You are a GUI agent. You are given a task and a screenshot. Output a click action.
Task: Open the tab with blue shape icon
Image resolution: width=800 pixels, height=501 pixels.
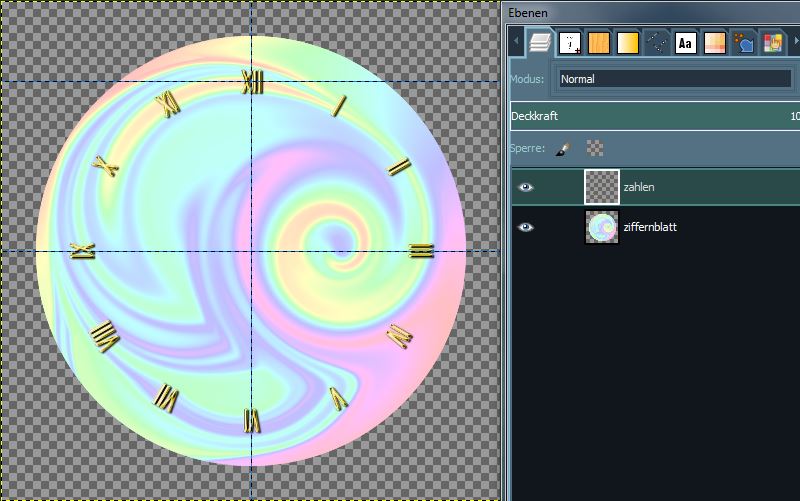tap(744, 43)
